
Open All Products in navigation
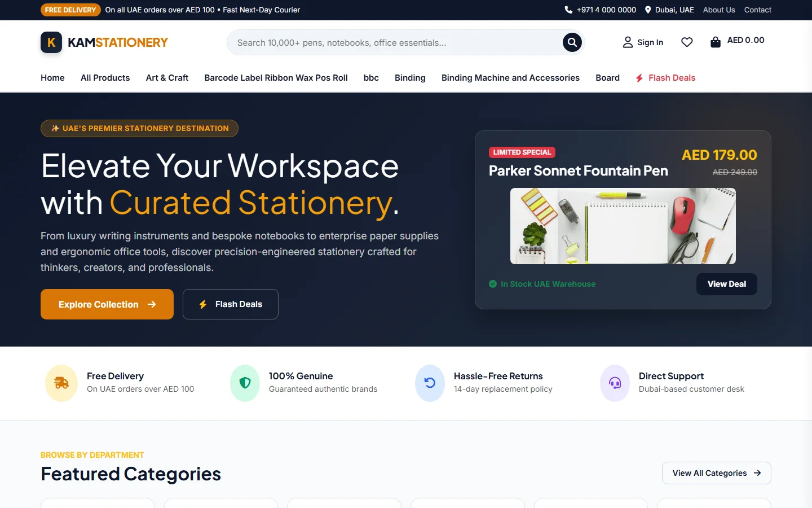[x=105, y=78]
